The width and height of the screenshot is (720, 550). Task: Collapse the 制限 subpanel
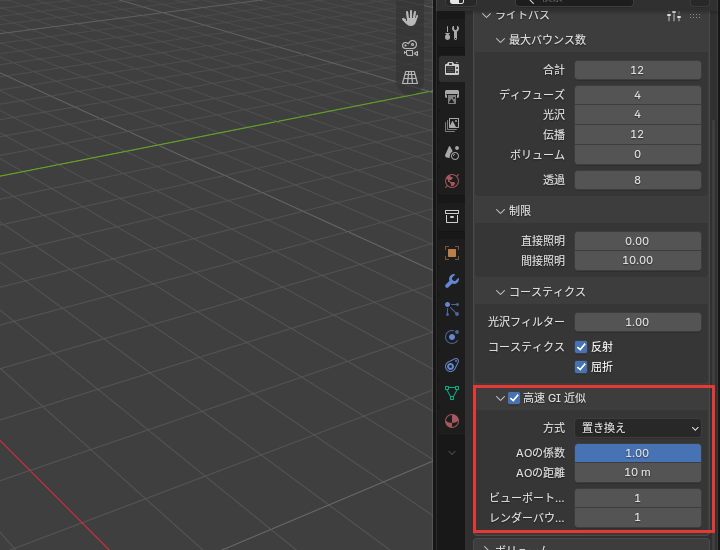click(500, 211)
